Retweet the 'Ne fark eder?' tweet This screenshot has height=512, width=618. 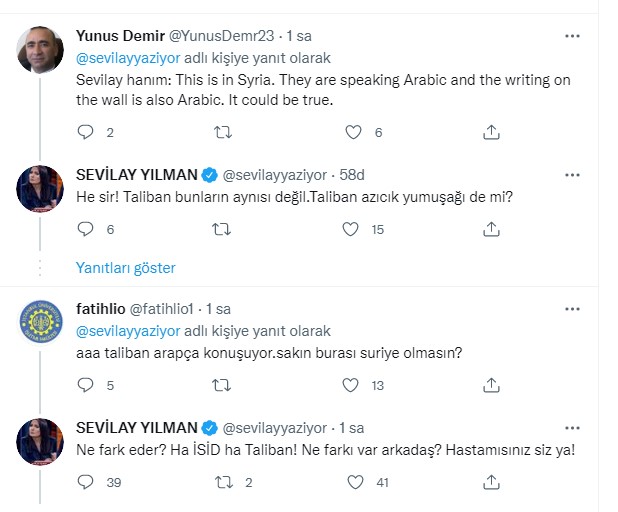(x=224, y=482)
